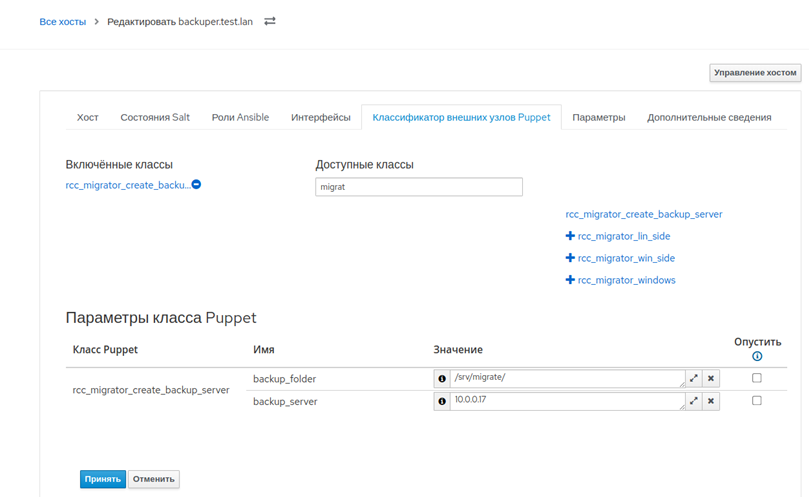The height and width of the screenshot is (497, 809).
Task: Clear override for backup_server with X button
Action: click(x=711, y=401)
